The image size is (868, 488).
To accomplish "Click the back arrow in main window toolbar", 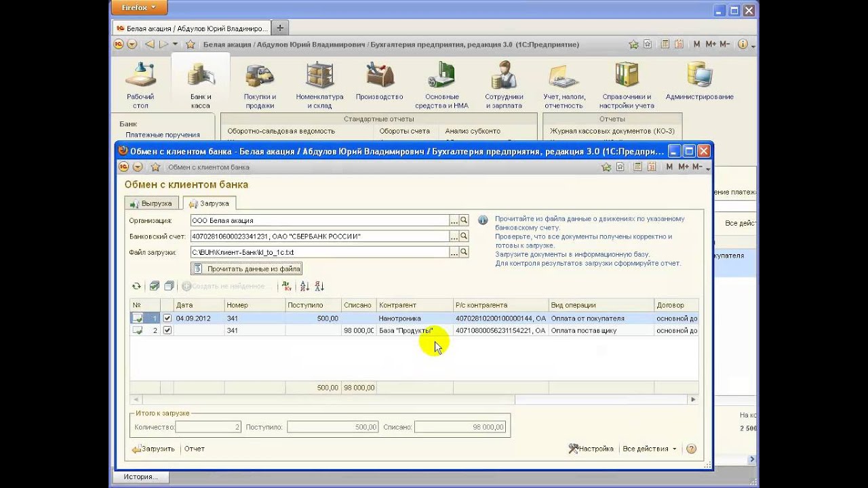I will click(149, 44).
